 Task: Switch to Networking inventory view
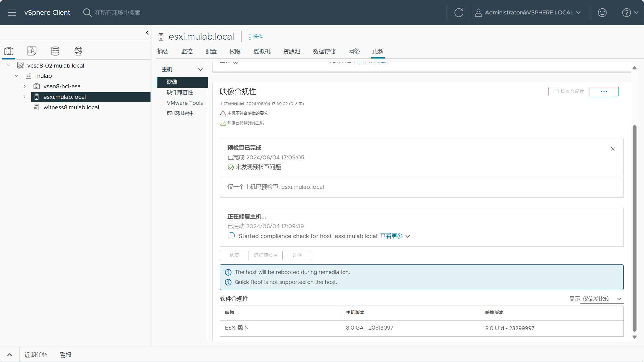pos(78,51)
